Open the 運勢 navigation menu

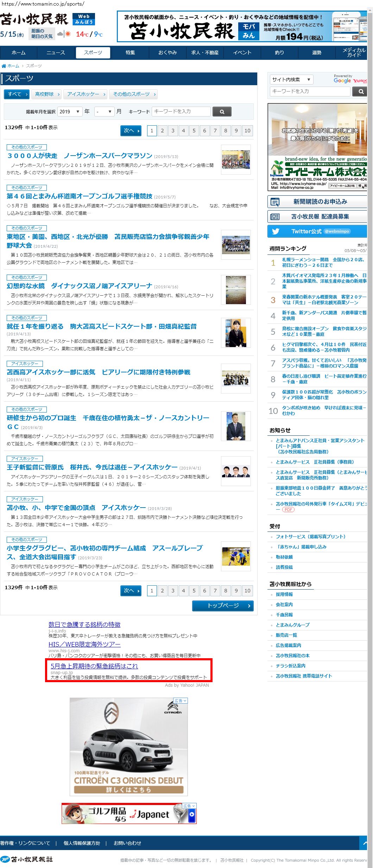click(x=317, y=53)
